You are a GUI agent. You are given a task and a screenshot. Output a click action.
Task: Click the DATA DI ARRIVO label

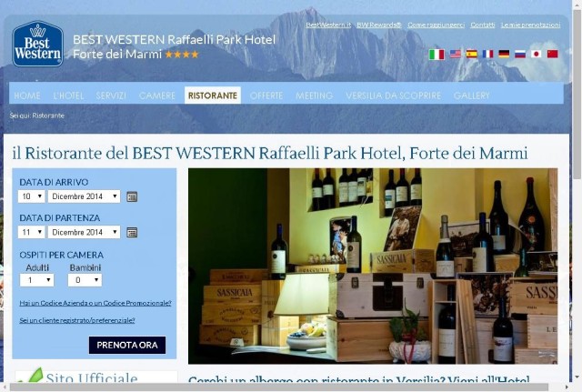(54, 182)
